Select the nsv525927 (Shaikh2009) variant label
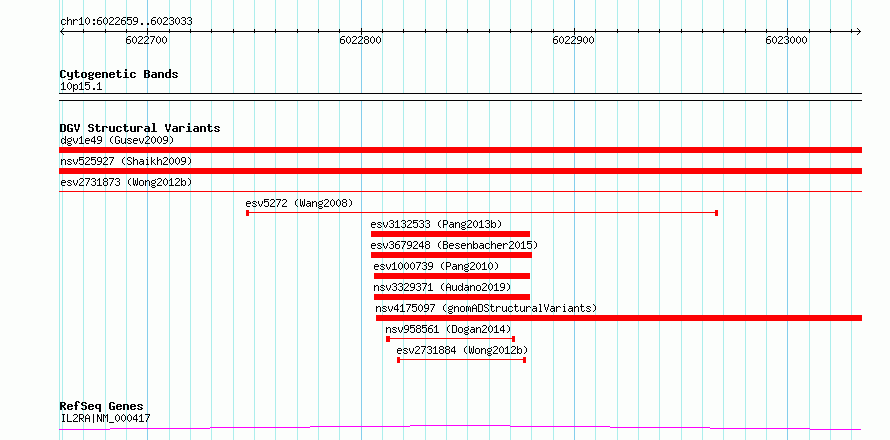This screenshot has height=440, width=890. coord(126,161)
